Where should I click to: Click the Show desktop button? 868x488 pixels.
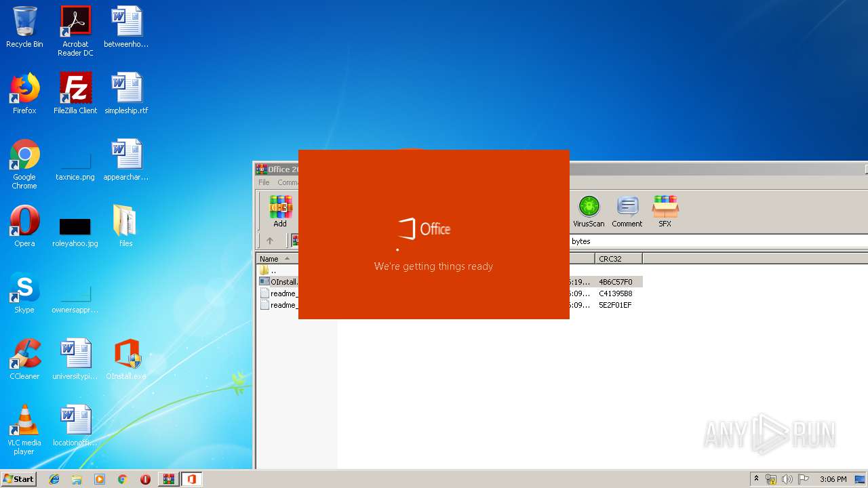(861, 479)
